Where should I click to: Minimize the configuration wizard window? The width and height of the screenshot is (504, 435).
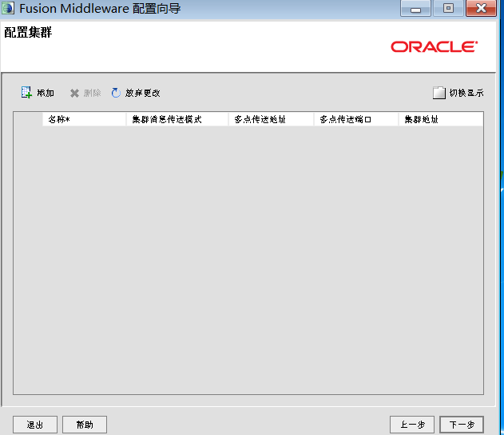415,8
